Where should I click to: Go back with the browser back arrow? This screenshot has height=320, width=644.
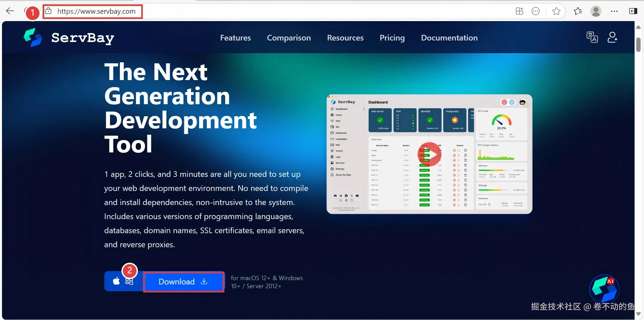tap(10, 11)
